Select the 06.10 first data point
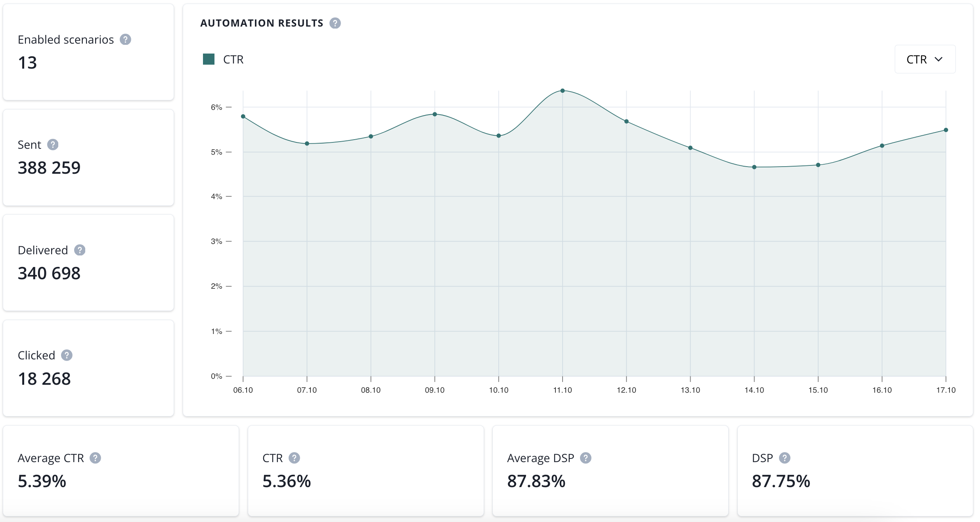This screenshot has height=522, width=980. (243, 117)
